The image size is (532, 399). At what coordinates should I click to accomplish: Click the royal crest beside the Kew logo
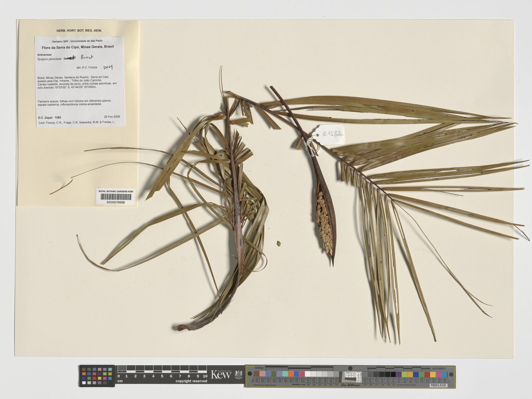point(238,375)
